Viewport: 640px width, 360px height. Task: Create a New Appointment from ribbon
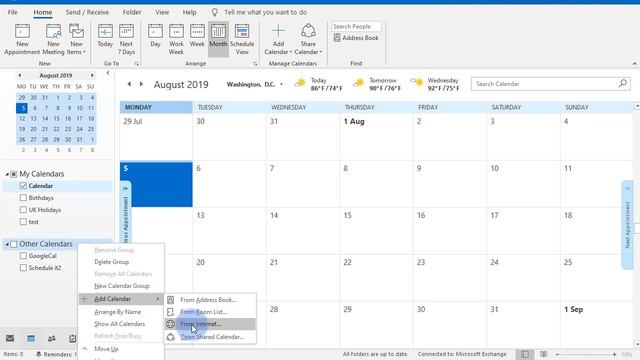(x=22, y=39)
